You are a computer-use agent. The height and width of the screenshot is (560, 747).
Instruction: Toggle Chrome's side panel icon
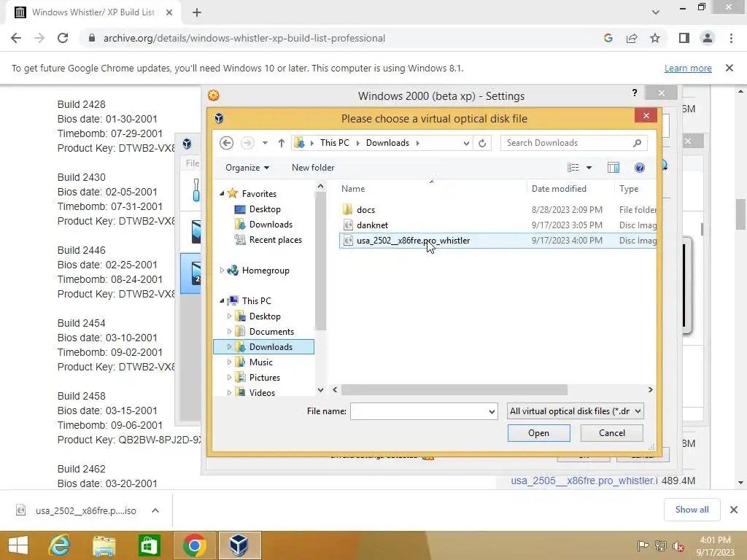pyautogui.click(x=684, y=38)
